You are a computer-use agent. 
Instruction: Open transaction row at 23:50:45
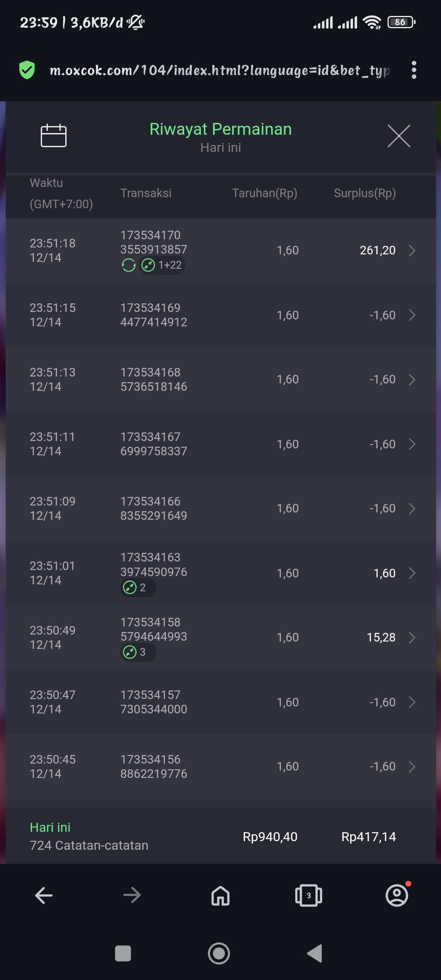pyautogui.click(x=220, y=766)
